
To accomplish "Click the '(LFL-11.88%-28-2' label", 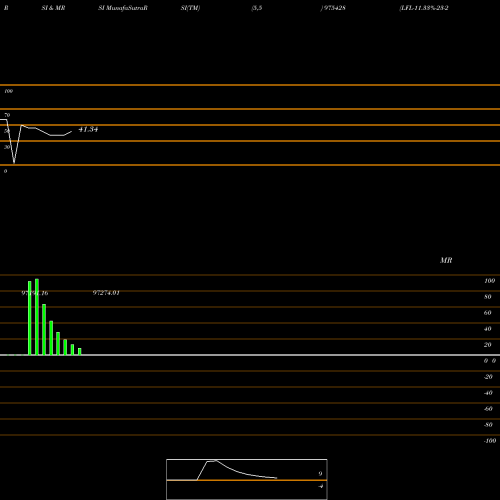I will coord(424,8).
